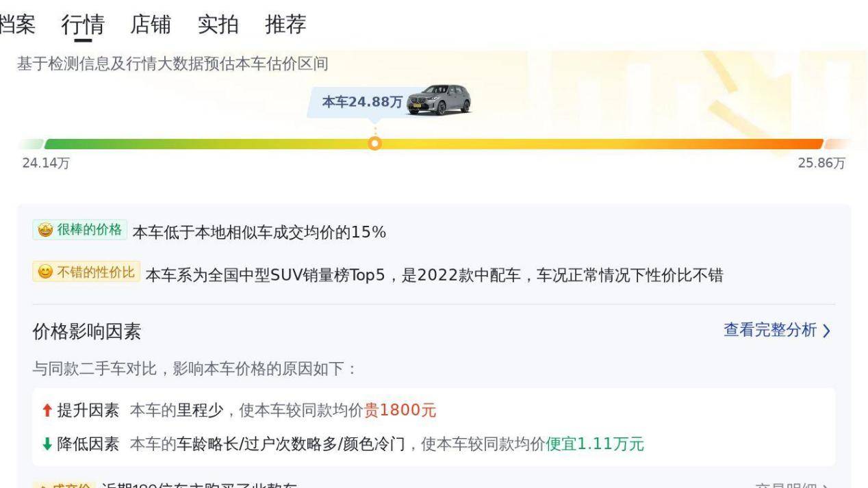This screenshot has height=488, width=868.
Task: Open 查看完整分析 link
Action: (770, 331)
